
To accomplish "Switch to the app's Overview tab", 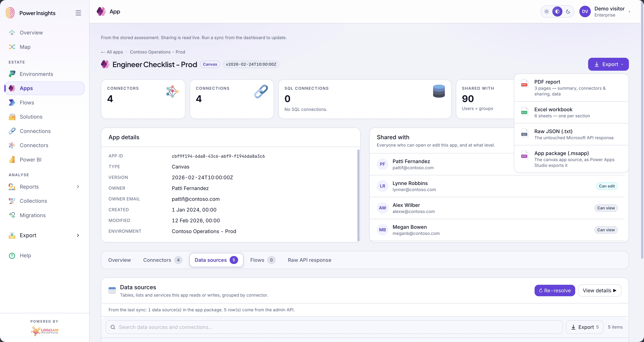I will coord(119,260).
